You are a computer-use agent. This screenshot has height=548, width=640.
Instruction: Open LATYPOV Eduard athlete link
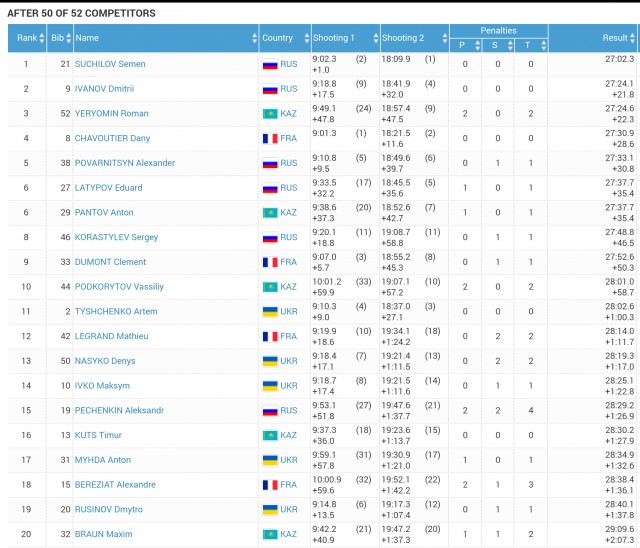tap(109, 188)
